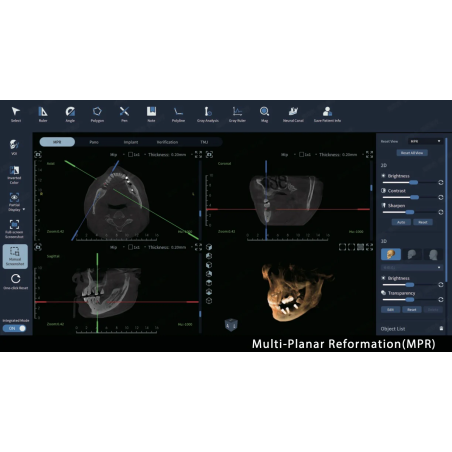This screenshot has width=452, height=452.
Task: Toggle the Integrated Mode ON switch
Action: [14, 328]
